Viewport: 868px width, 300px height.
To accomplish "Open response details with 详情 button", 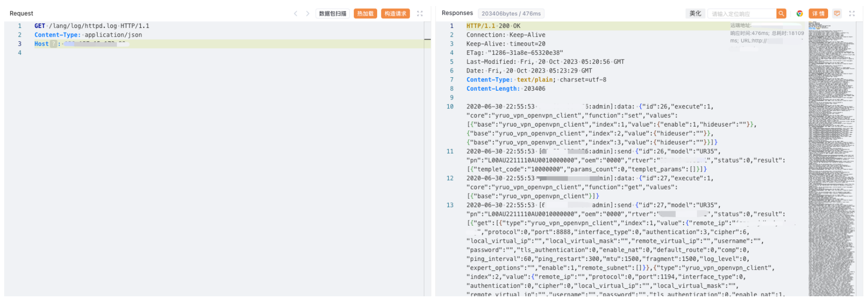I will (818, 13).
